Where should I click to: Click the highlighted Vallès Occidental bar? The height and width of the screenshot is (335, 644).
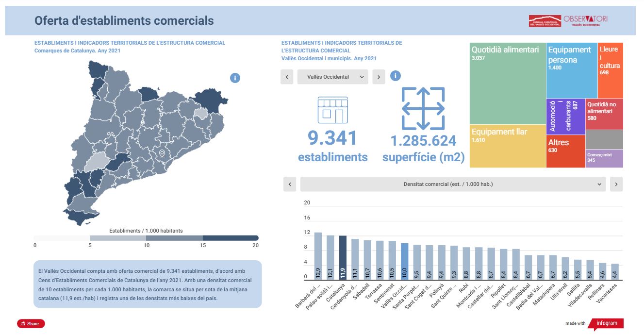pyautogui.click(x=405, y=262)
